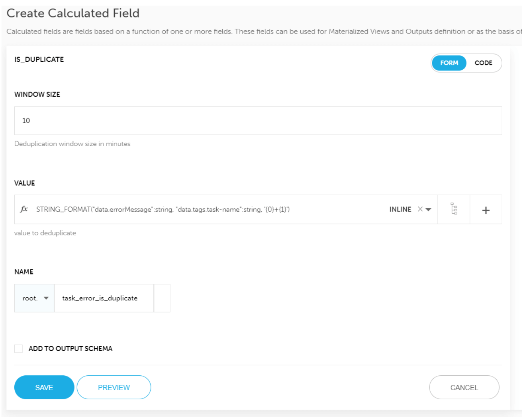
Task: Click the IS_DUPLICATE function heading
Action: (x=39, y=59)
